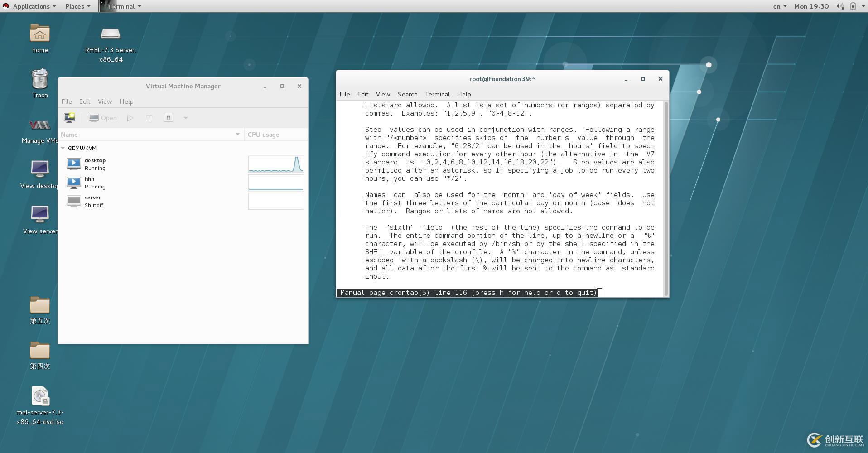
Task: Open Edit menu in Virtual Machine Manager
Action: point(85,101)
